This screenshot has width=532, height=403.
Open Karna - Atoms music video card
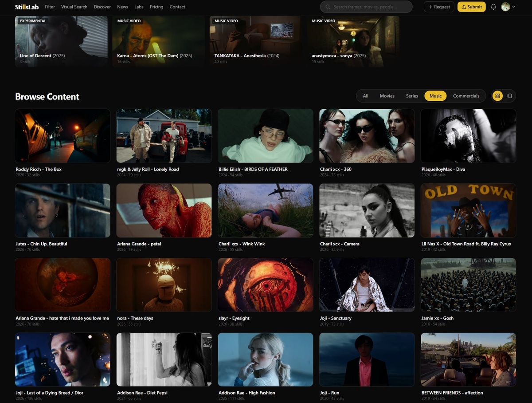click(159, 41)
